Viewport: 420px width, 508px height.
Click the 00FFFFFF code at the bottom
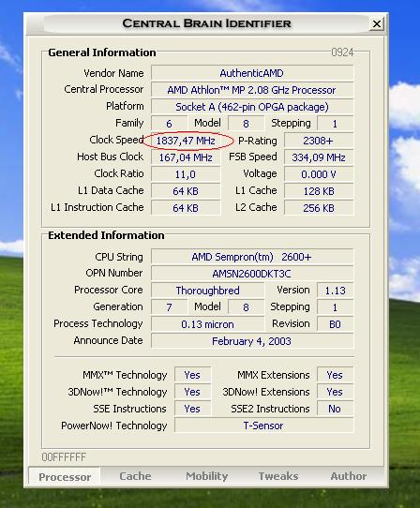tap(64, 457)
